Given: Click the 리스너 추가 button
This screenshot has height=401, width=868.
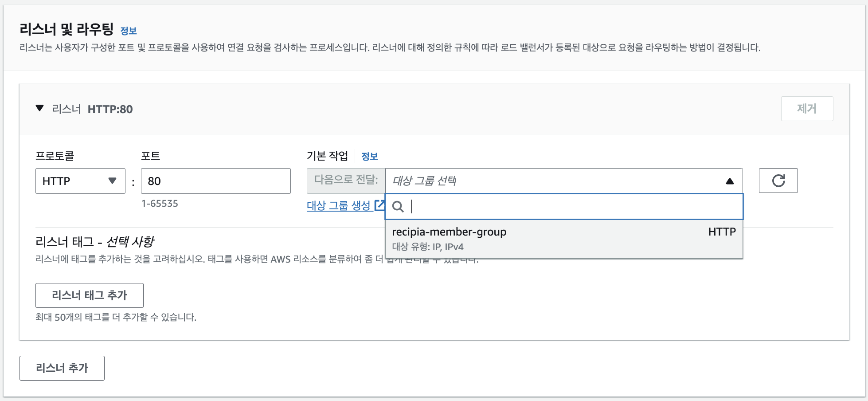Looking at the screenshot, I should point(62,368).
